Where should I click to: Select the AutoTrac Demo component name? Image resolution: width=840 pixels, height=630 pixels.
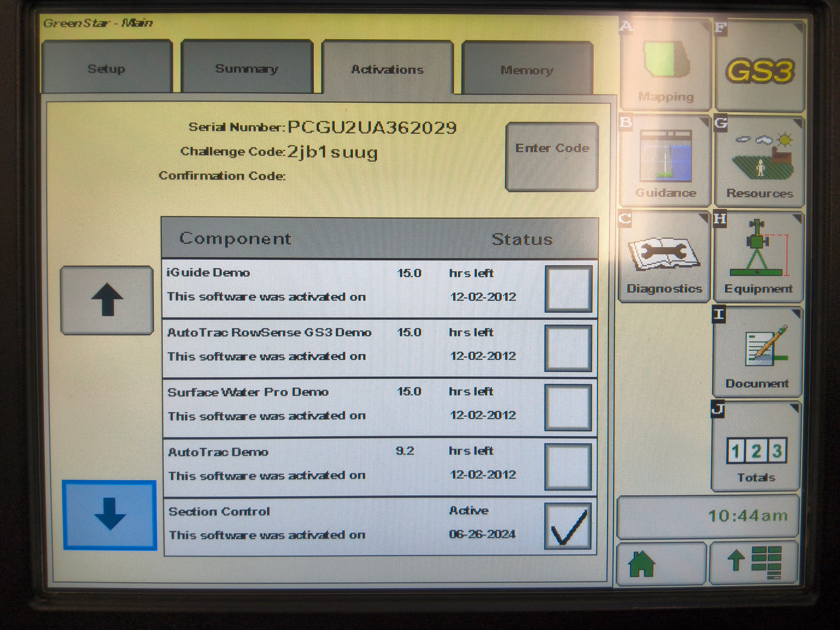(218, 452)
